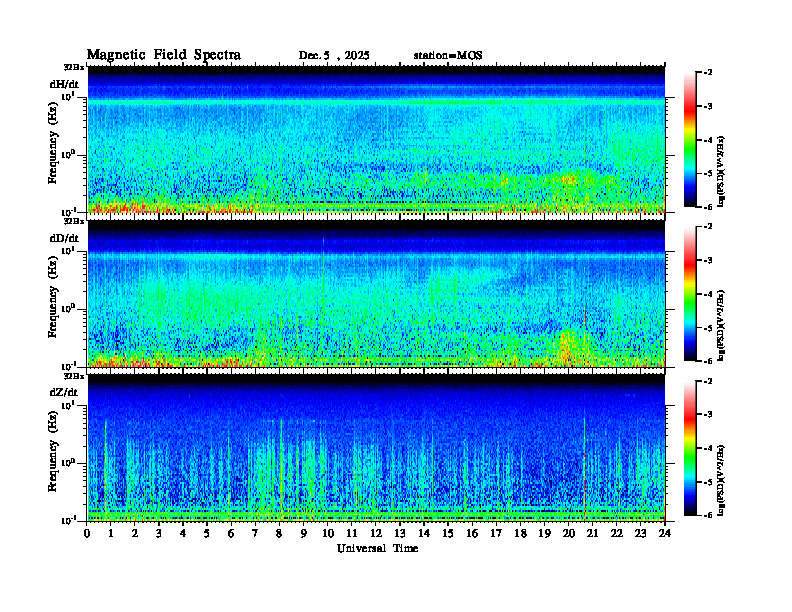The image size is (792, 612).
Task: Click the "-3" tick on the dZ/dt color bar
Action: tap(708, 414)
